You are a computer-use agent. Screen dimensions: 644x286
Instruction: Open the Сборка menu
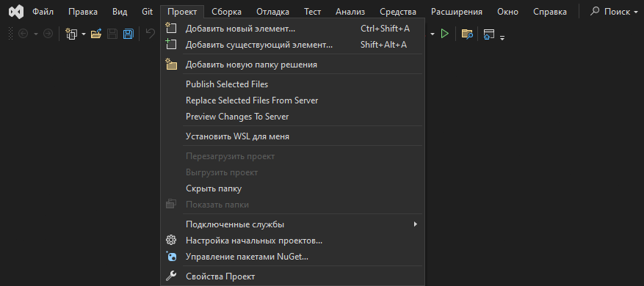pyautogui.click(x=227, y=12)
